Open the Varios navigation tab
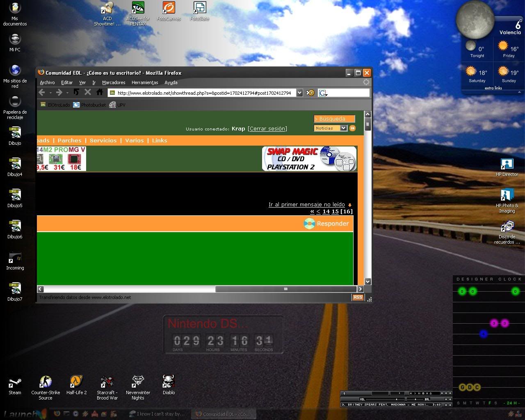 pyautogui.click(x=135, y=140)
